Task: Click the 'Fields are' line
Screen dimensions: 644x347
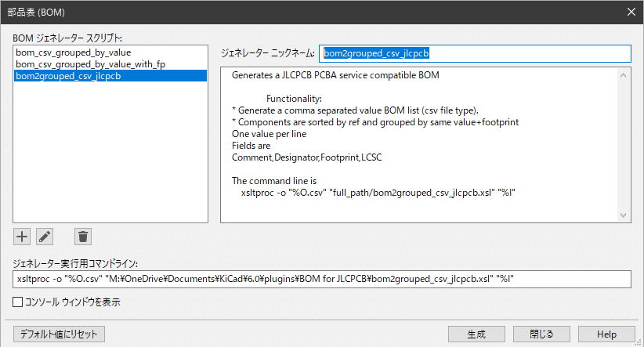Action: tap(251, 146)
